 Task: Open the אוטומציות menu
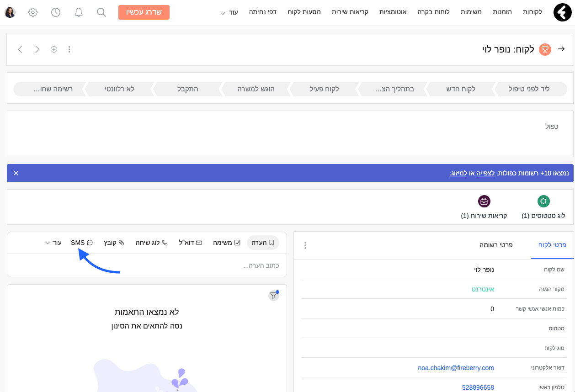[393, 12]
